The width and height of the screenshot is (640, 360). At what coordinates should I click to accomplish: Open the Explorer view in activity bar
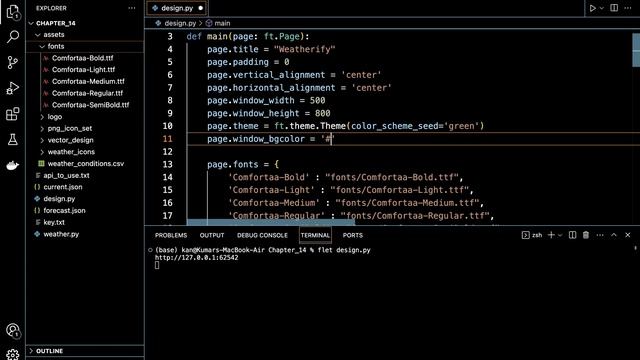[x=13, y=12]
